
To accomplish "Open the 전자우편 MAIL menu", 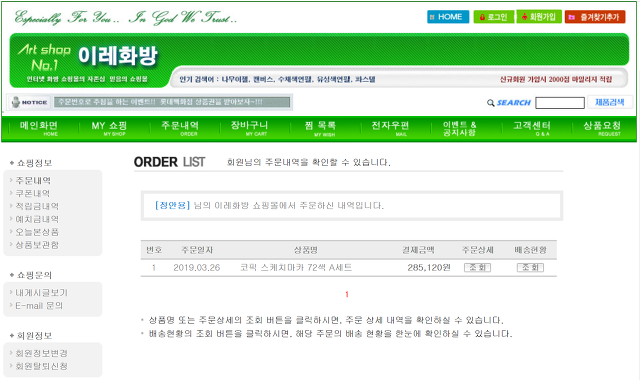I will (x=390, y=128).
